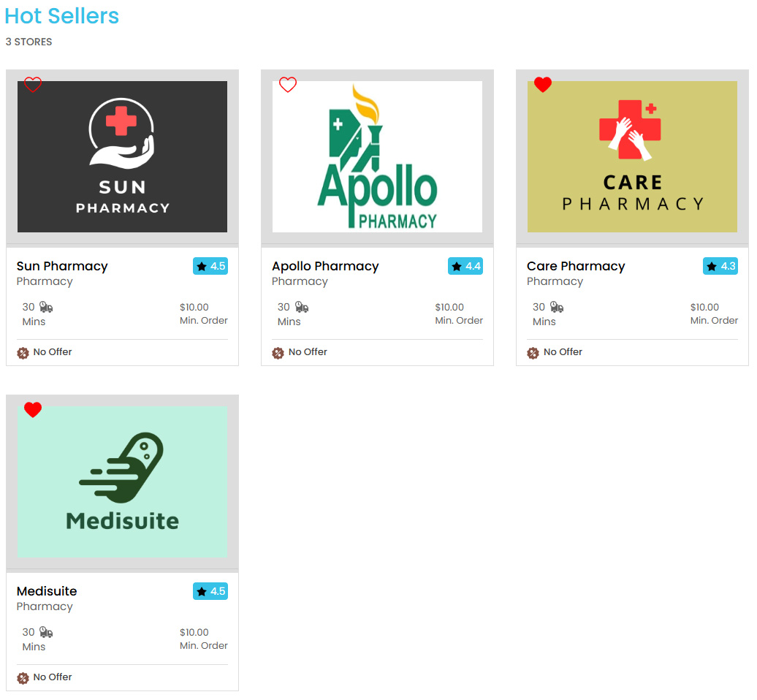Open the Care Pharmacy logo image
The width and height of the screenshot is (757, 700).
[632, 156]
